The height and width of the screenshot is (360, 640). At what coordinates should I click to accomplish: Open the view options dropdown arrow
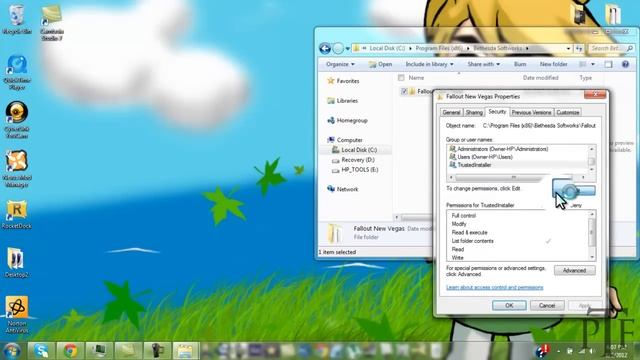tap(593, 64)
